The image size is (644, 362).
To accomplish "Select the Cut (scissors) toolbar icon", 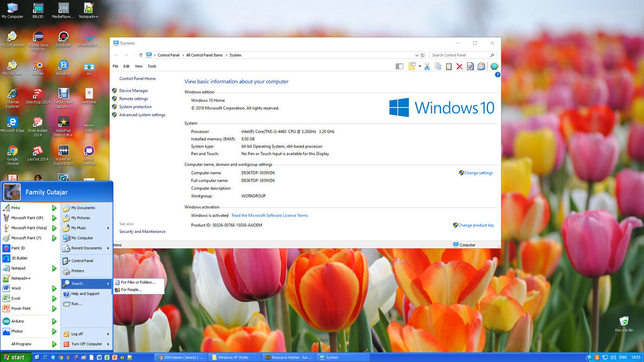I will 427,66.
